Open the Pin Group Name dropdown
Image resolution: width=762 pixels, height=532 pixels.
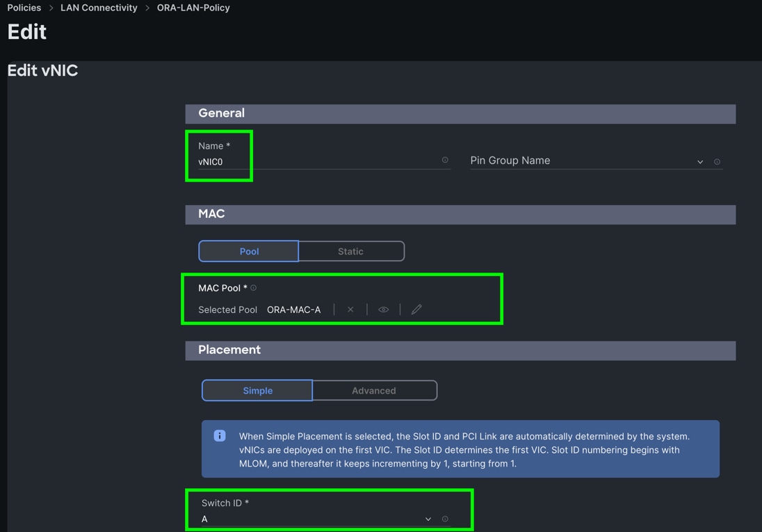click(587, 161)
